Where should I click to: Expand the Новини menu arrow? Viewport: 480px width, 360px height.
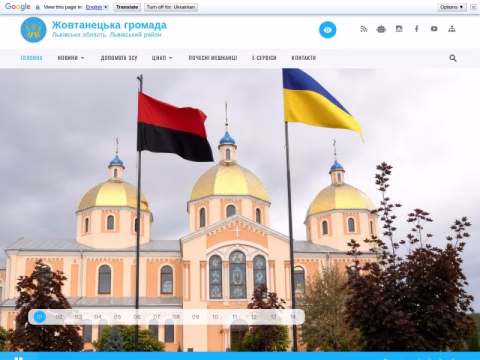click(x=82, y=58)
